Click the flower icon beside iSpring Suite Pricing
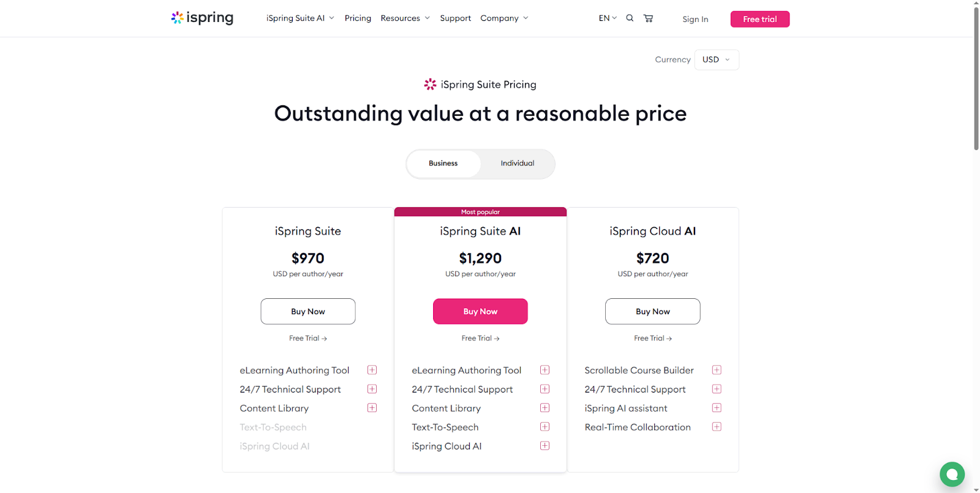 (x=429, y=84)
